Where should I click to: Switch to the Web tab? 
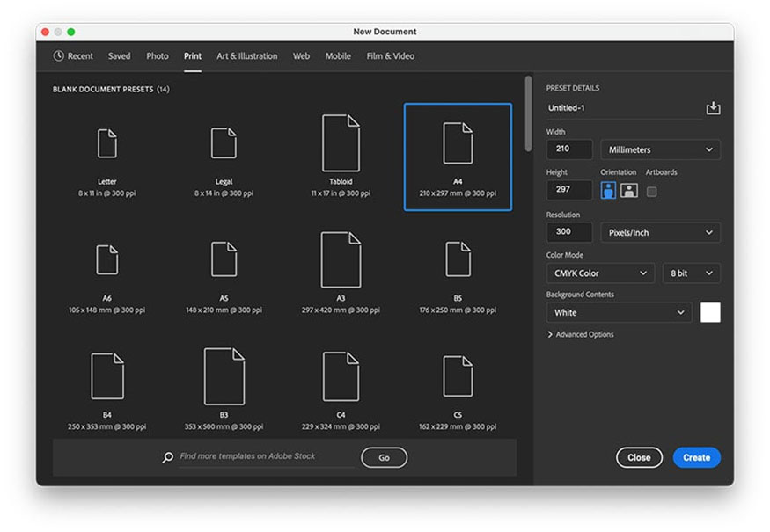coord(301,56)
